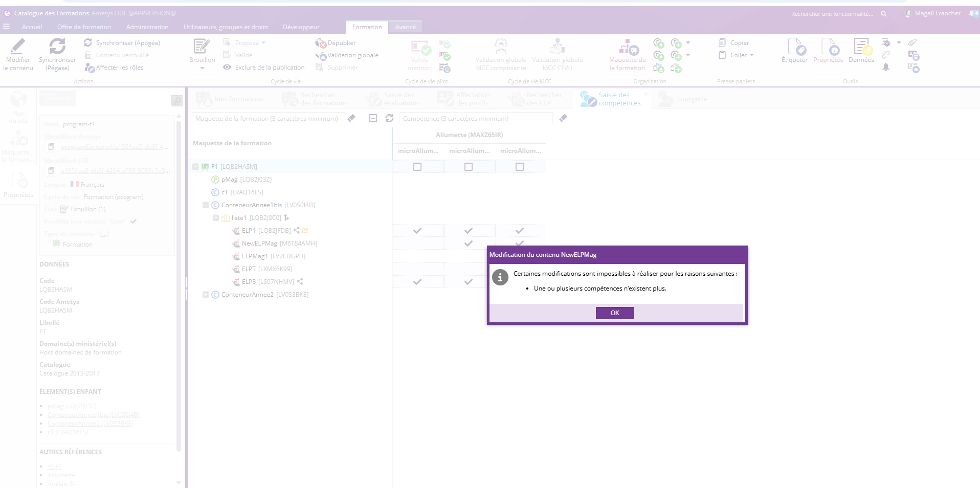Toggle third column checkmark in ELP1 row
This screenshot has width=980, height=488.
[x=520, y=231]
